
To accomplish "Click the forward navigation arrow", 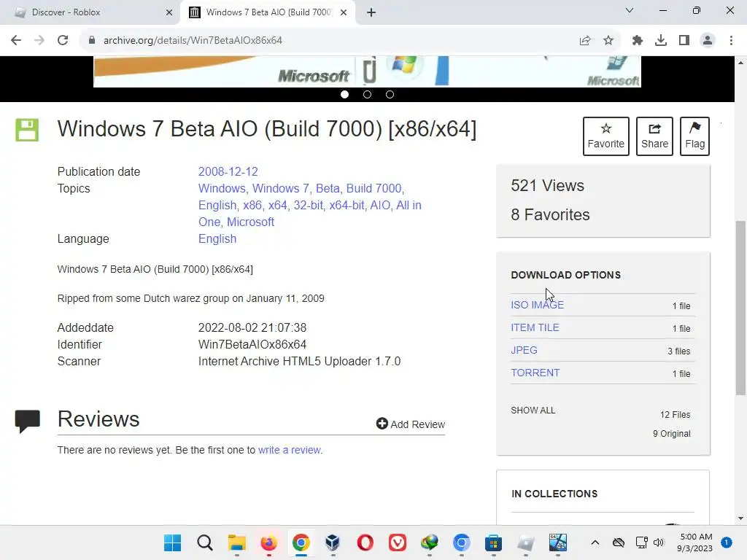I will point(39,41).
